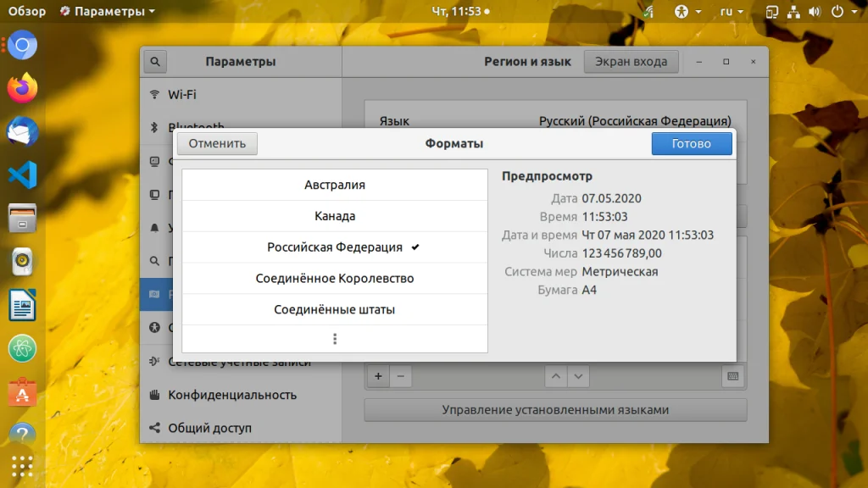Open Обзор activities overview

26,11
